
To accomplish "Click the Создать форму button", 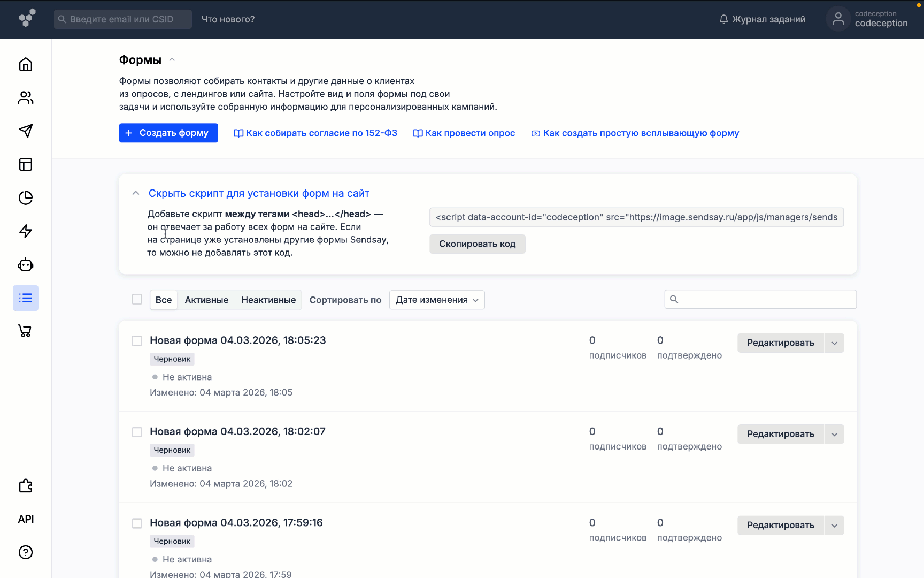I will coord(168,133).
